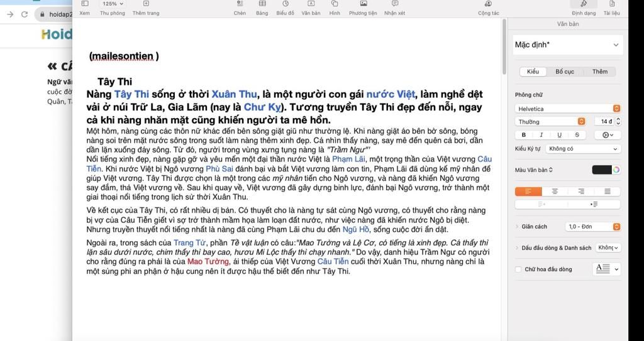Screen dimensions: 644x341
Task: Click the nước Việt link
Action: [x=391, y=94]
